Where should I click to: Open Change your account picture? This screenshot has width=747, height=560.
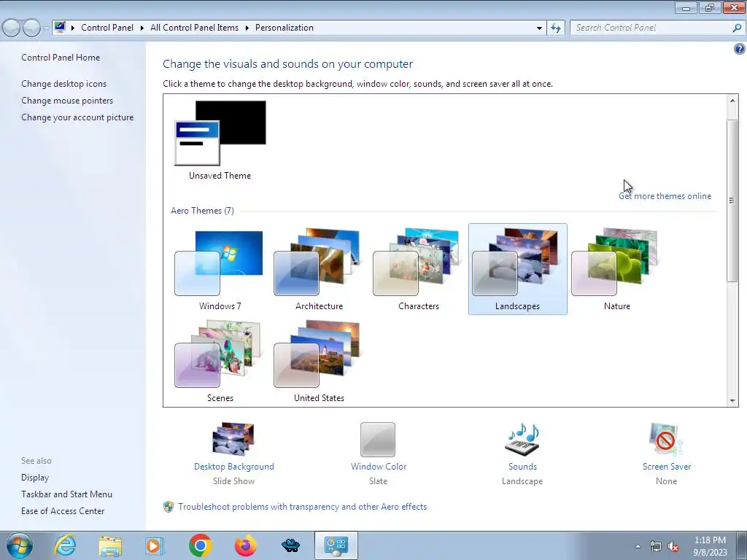coord(77,117)
